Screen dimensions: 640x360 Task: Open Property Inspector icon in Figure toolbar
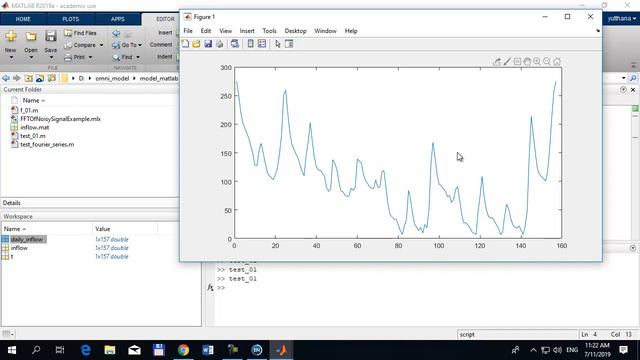[289, 44]
